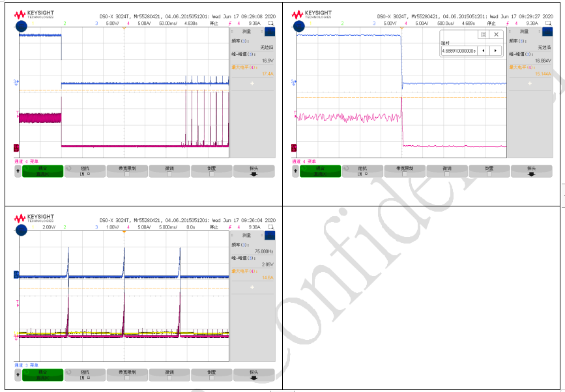
Task: Click the blue sidebar icon beside 测量 in 09:29:27 capture
Action: [547, 32]
